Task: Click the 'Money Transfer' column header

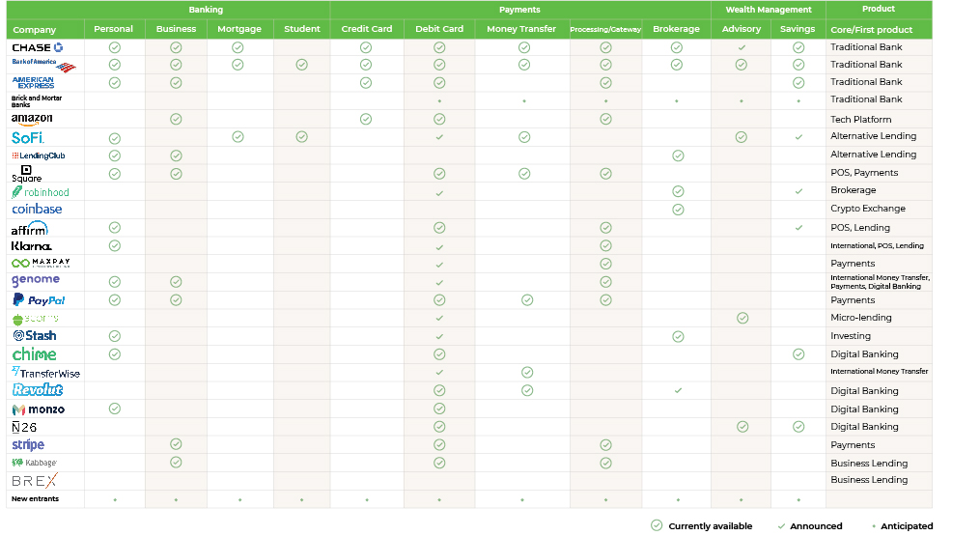Action: pos(521,29)
